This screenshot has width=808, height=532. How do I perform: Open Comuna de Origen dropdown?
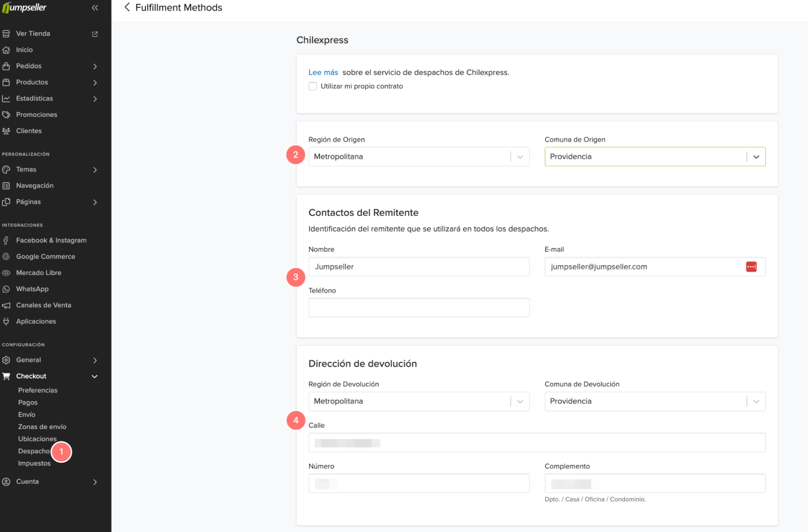pos(655,156)
